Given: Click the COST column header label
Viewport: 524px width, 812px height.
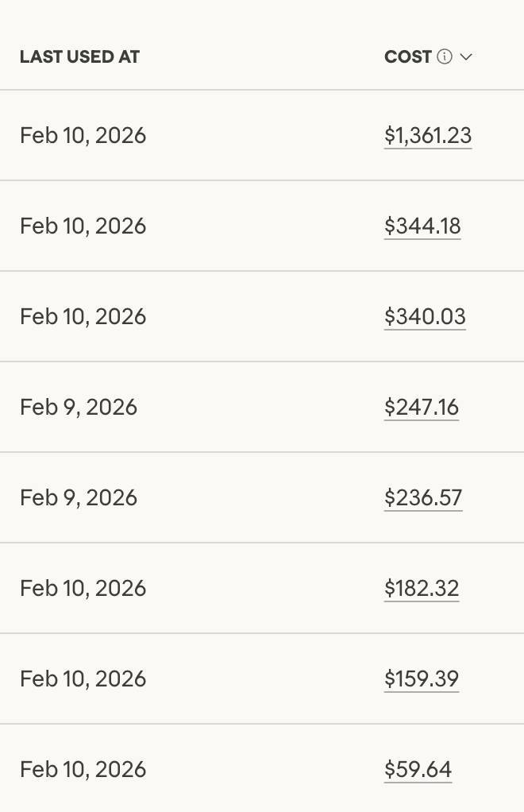Looking at the screenshot, I should [407, 57].
